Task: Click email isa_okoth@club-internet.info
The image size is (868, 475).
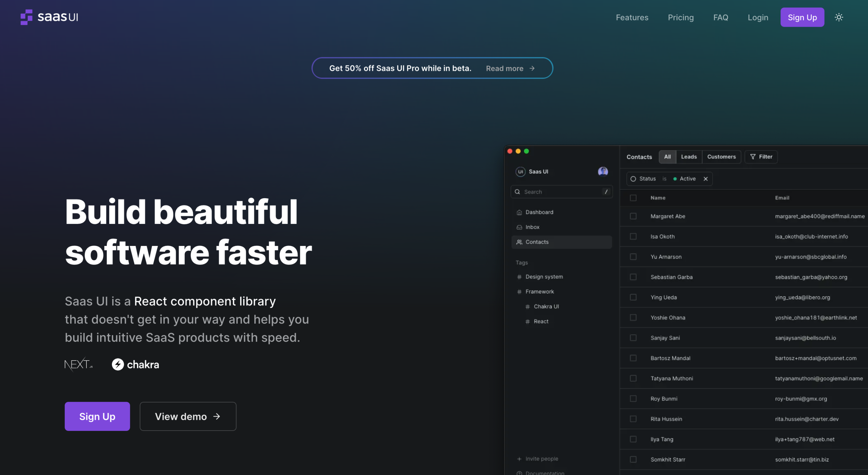Action: (811, 236)
